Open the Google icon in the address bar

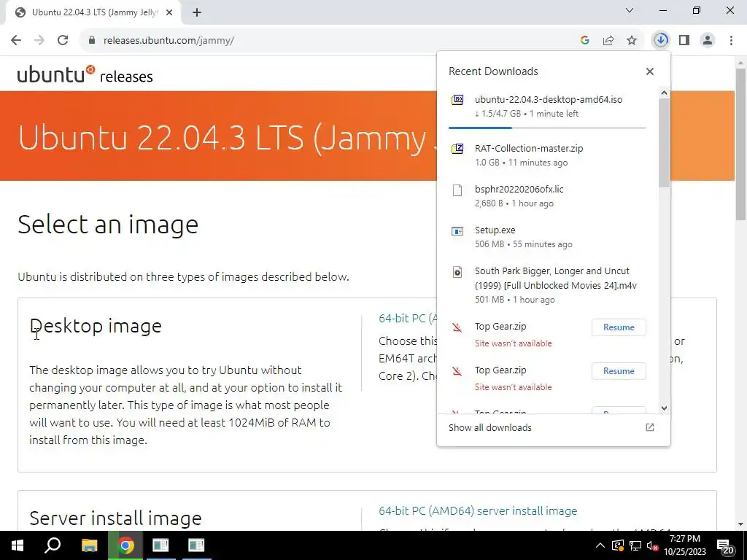(x=585, y=41)
